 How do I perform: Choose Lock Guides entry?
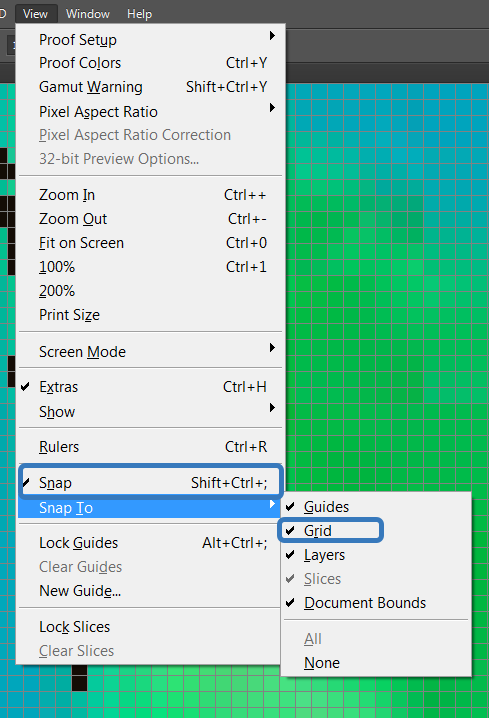click(x=150, y=543)
